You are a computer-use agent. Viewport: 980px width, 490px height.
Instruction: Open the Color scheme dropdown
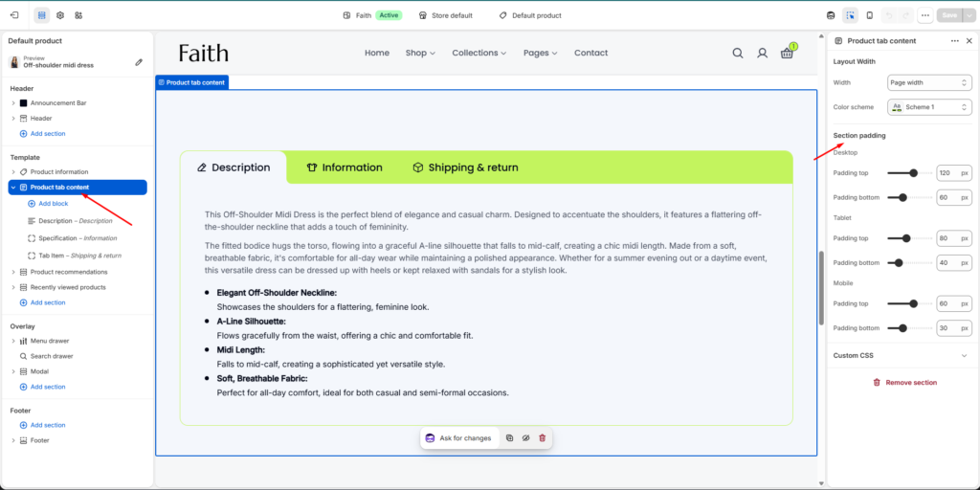click(929, 107)
